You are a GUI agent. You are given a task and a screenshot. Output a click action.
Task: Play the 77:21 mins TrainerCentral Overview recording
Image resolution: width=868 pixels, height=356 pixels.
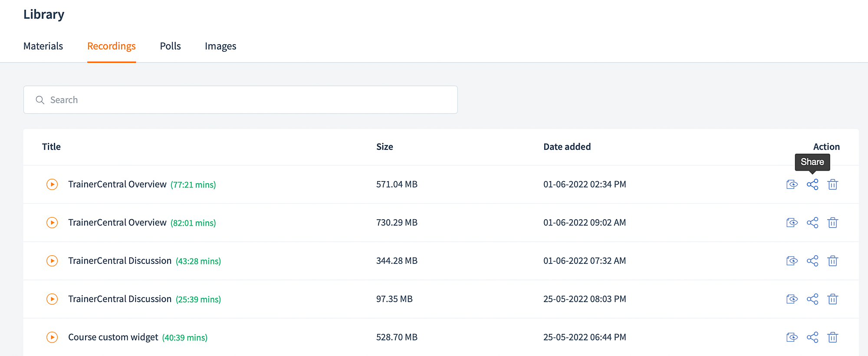pyautogui.click(x=52, y=185)
